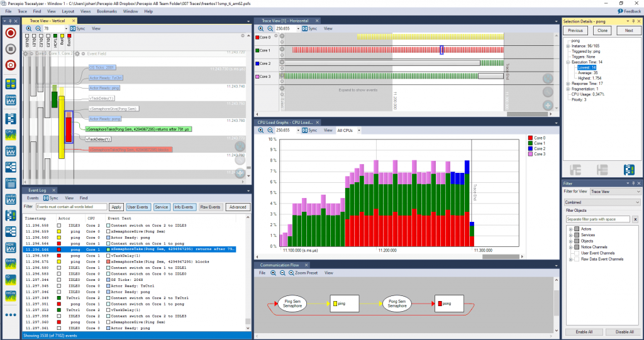Open the All CPUs dropdown in load graph
Screen dimensions: 644x340
[x=348, y=130]
